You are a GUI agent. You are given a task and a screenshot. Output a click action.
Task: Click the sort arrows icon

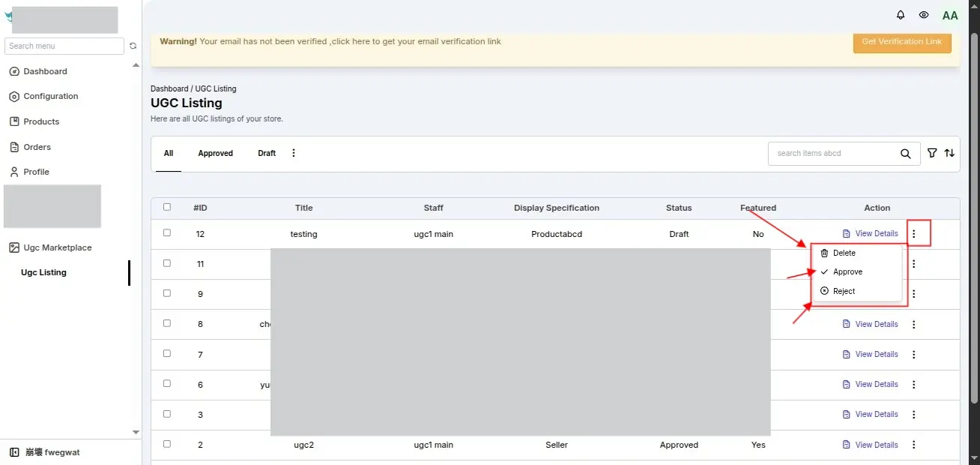949,153
